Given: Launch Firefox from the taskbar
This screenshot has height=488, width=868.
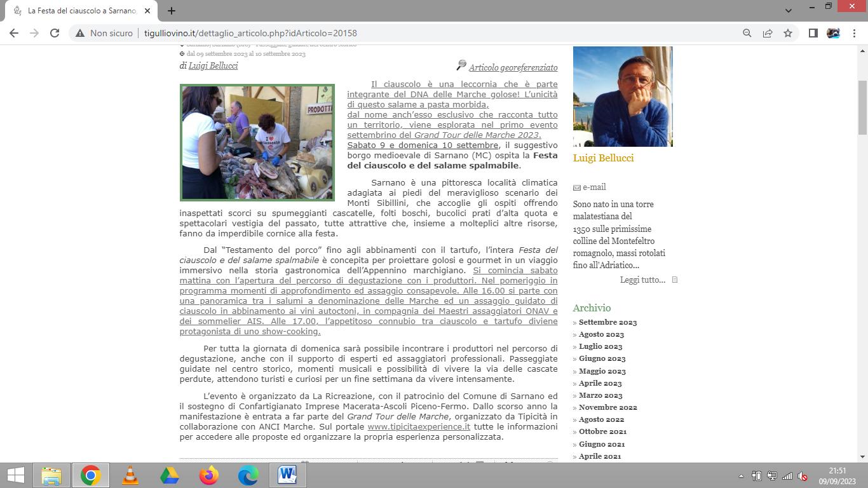Looking at the screenshot, I should coord(209,475).
